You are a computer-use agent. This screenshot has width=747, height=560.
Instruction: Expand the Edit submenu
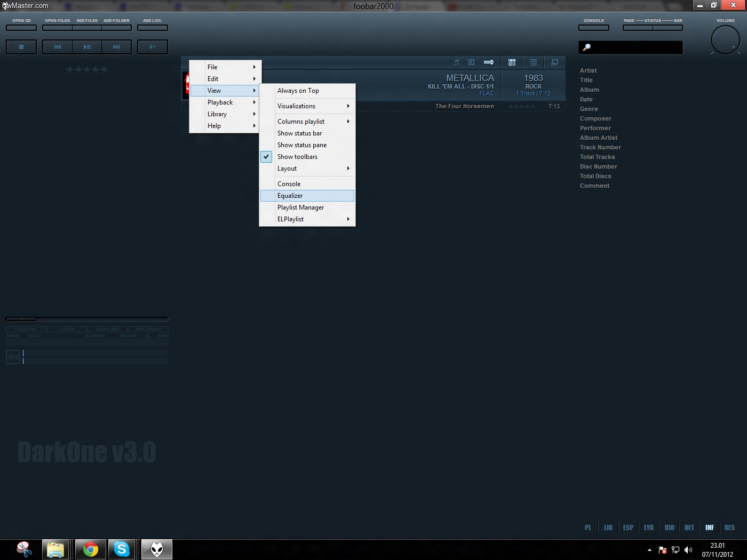click(x=225, y=79)
